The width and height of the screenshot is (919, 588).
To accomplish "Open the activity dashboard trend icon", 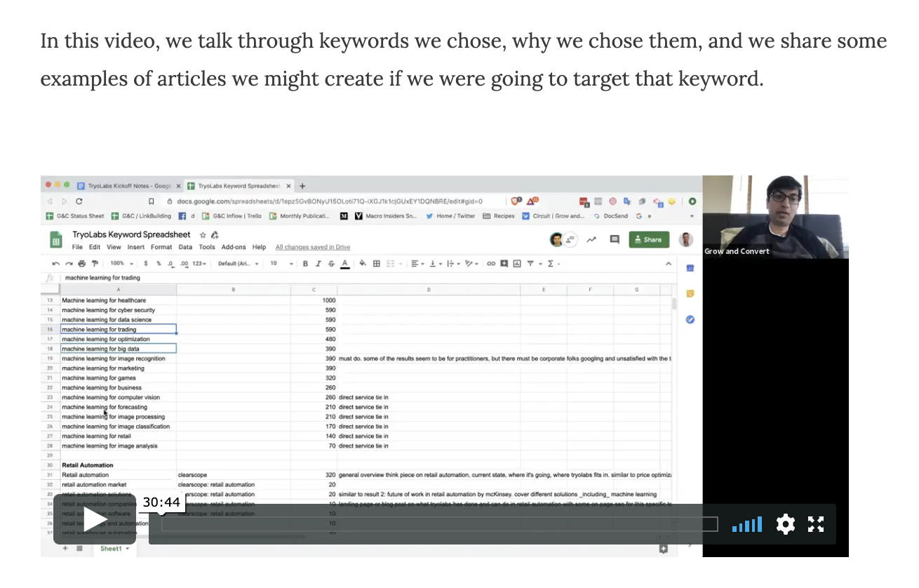I will click(591, 239).
